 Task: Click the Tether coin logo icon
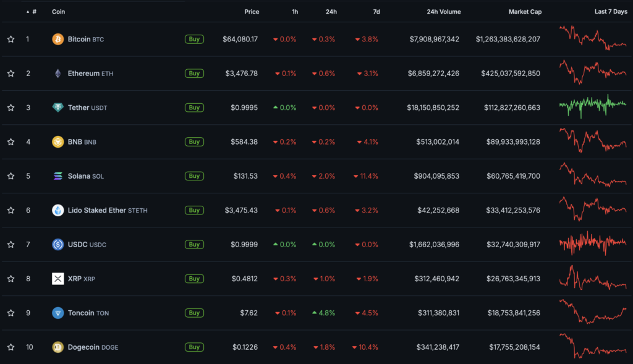(x=57, y=108)
